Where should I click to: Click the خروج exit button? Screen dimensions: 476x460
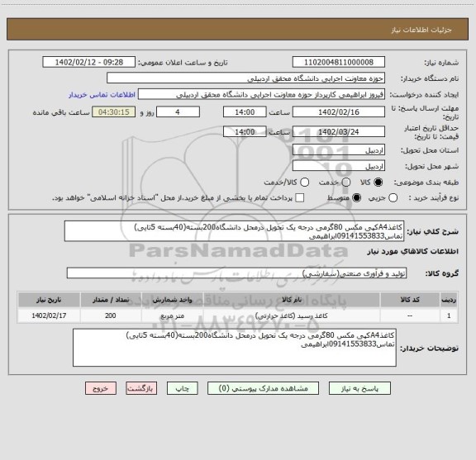[101, 389]
